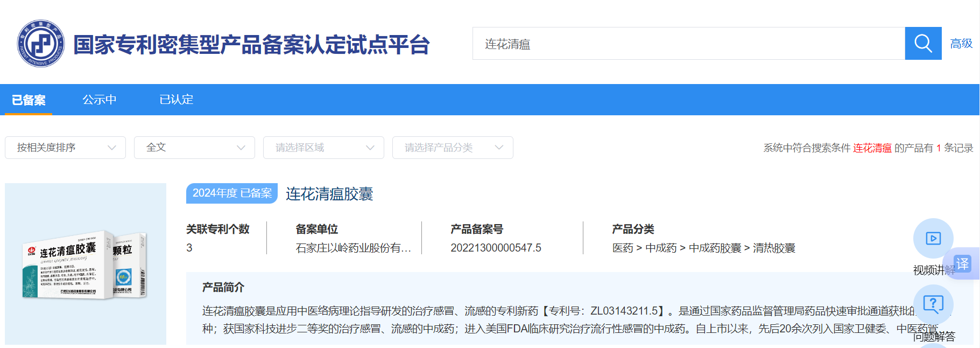Switch to the 已备案 tab
The image size is (980, 348).
pos(29,100)
